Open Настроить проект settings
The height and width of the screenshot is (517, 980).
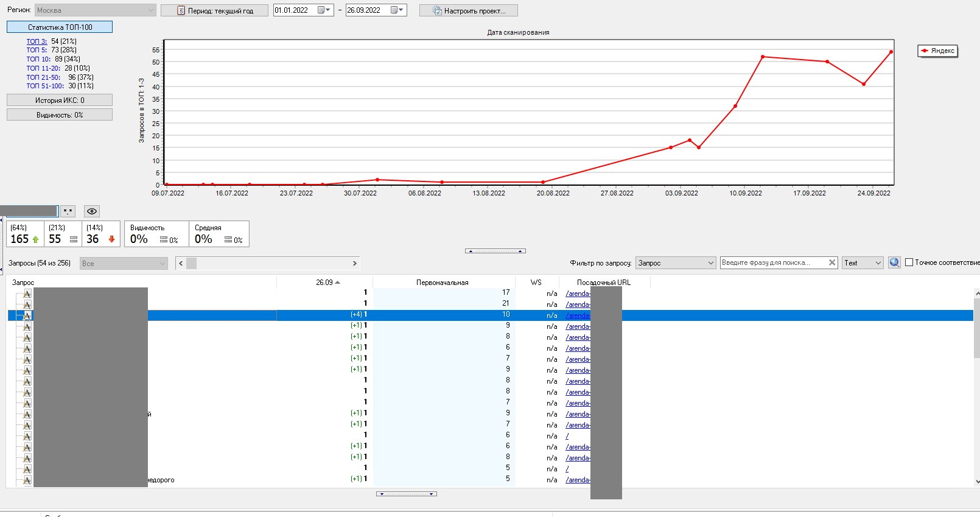click(469, 10)
